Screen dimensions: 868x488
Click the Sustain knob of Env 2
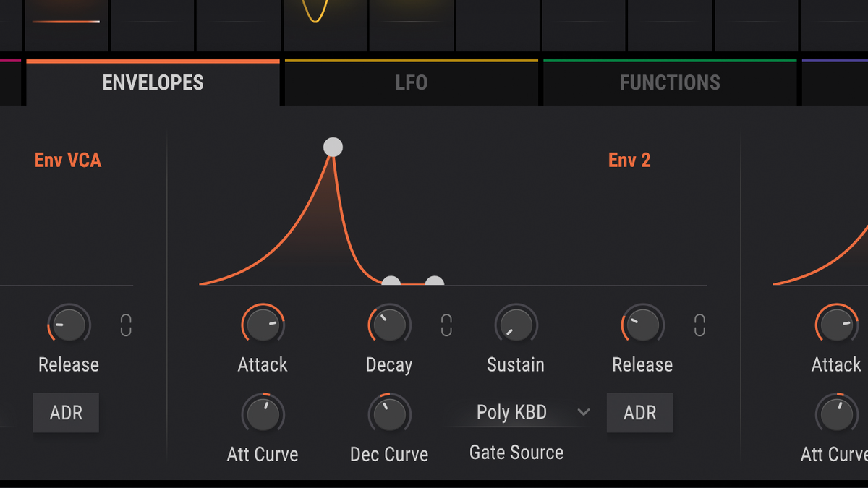(x=515, y=324)
